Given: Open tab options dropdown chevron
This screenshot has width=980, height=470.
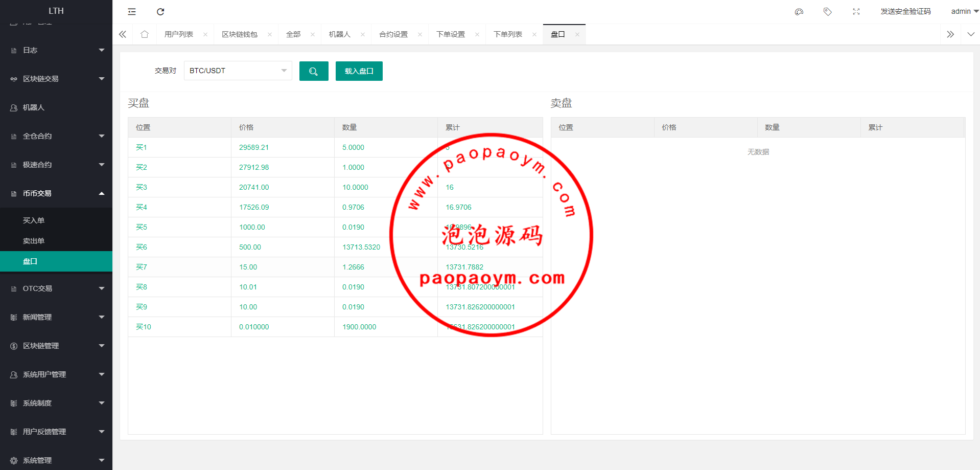Looking at the screenshot, I should click(x=971, y=34).
